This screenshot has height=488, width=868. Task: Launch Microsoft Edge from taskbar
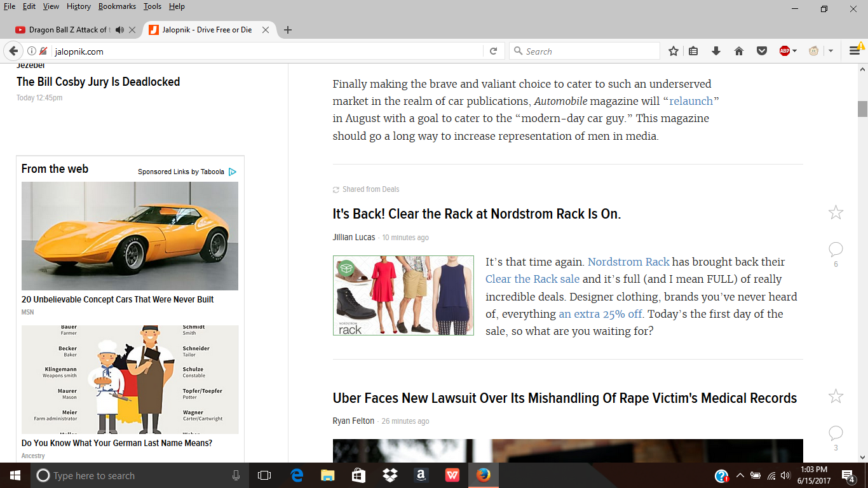click(x=297, y=475)
